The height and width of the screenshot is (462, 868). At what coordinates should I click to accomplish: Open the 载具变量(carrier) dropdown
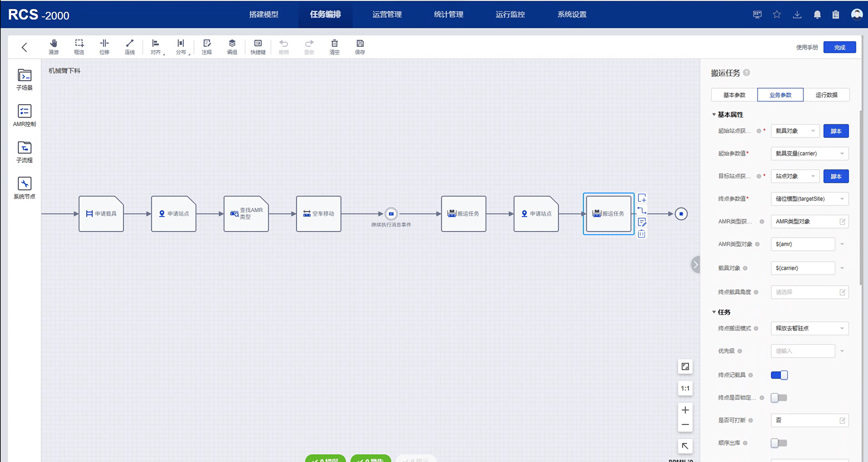pyautogui.click(x=810, y=153)
